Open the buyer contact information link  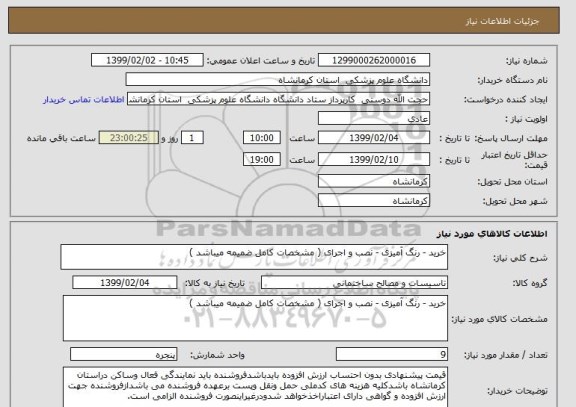(x=84, y=100)
